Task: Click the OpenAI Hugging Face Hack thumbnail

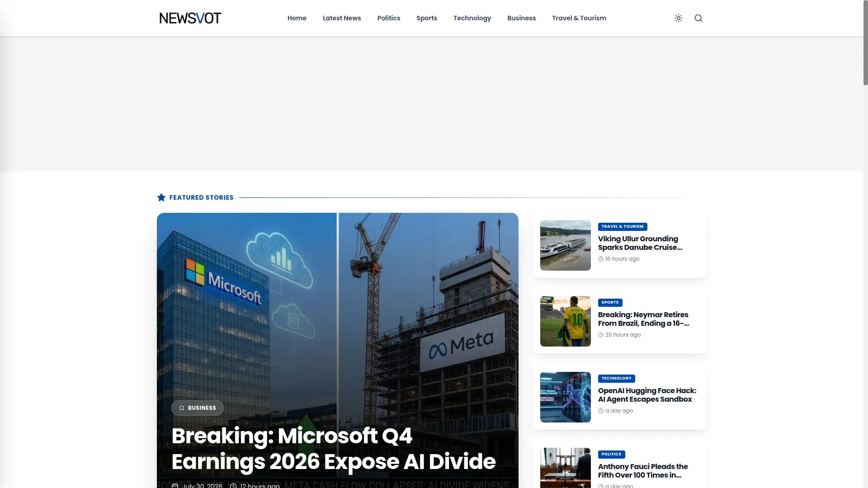Action: point(566,397)
